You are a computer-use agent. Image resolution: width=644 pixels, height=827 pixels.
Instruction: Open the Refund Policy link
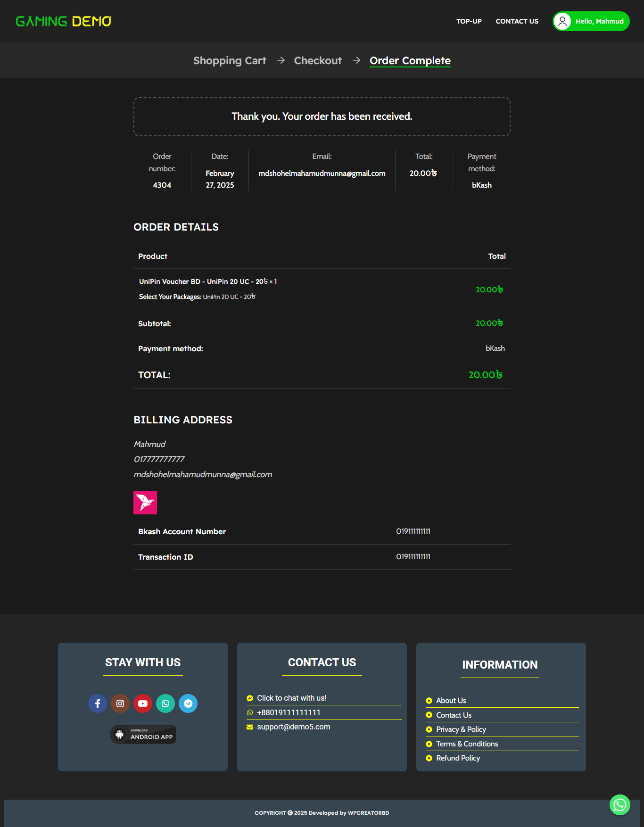[458, 758]
